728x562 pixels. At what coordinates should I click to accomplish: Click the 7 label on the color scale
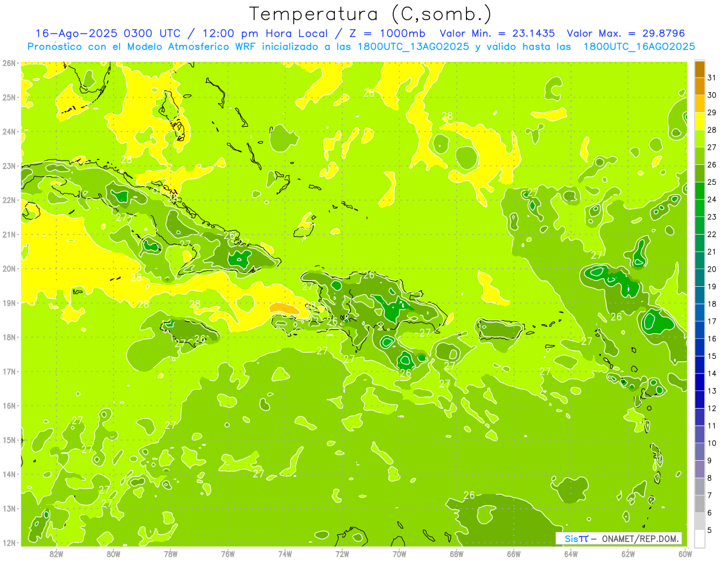710,495
